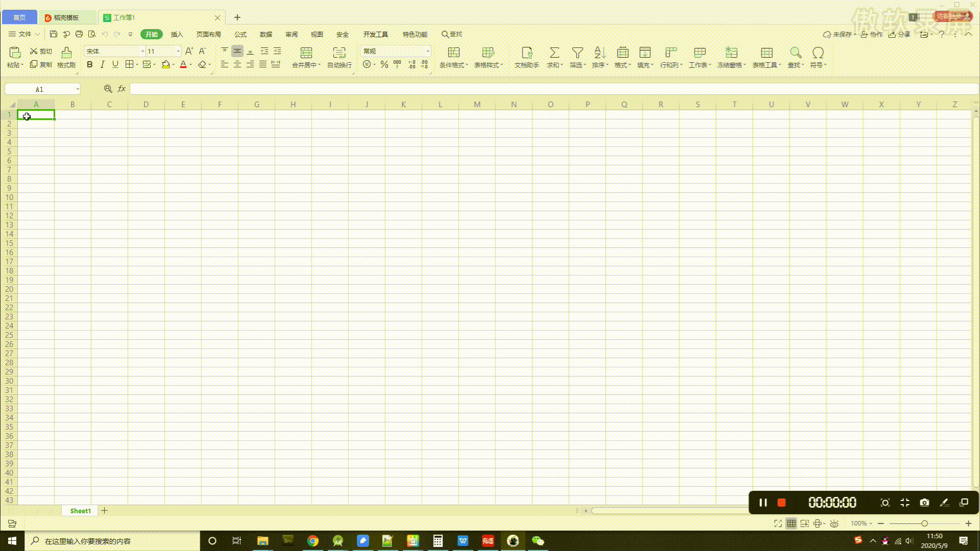The height and width of the screenshot is (551, 980).
Task: Click the Freeze Panes (冻结窗格) icon
Action: pos(731,53)
